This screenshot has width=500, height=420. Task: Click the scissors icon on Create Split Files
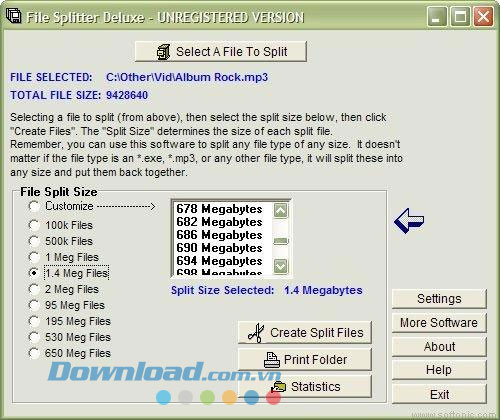[256, 333]
